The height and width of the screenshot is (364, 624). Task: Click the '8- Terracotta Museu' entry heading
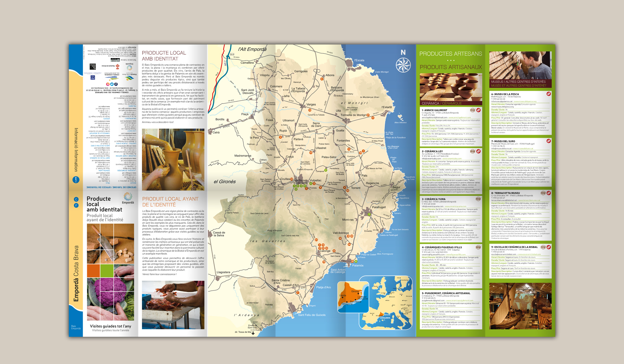(505, 193)
